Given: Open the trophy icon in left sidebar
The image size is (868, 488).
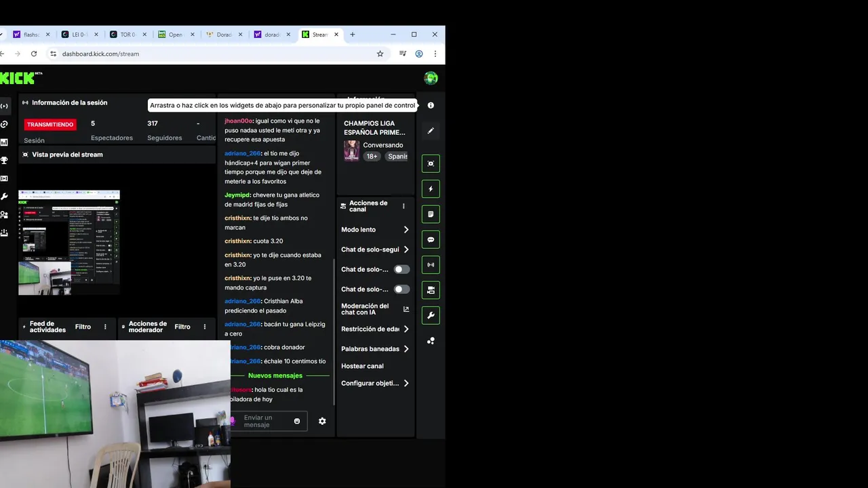Looking at the screenshot, I should 4,161.
